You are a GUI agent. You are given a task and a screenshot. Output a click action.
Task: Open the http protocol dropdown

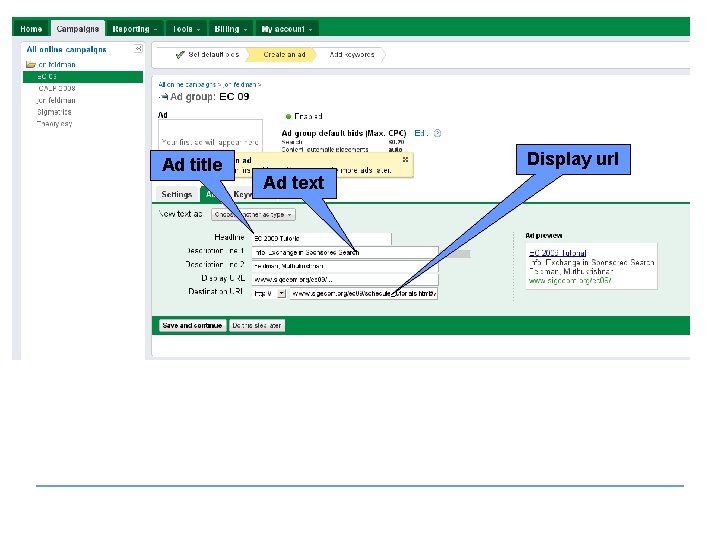point(269,293)
